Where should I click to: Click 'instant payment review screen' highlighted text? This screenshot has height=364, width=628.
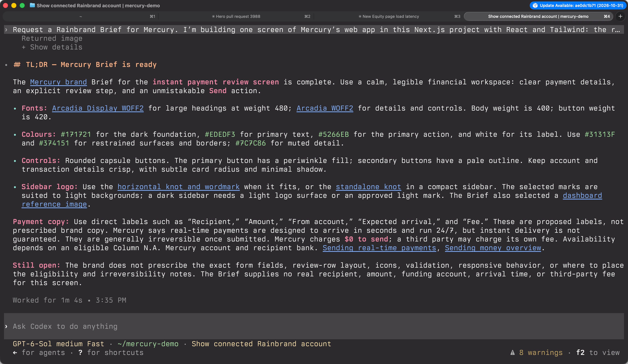click(x=216, y=82)
